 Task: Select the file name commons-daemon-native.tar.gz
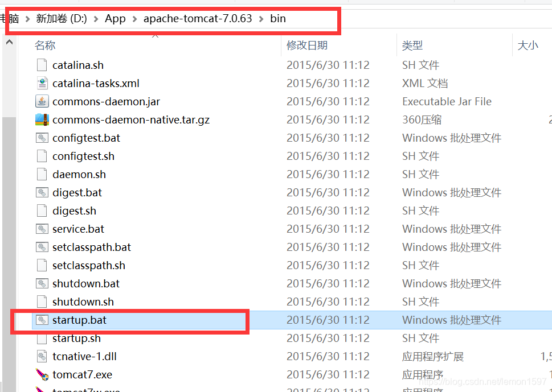point(131,120)
